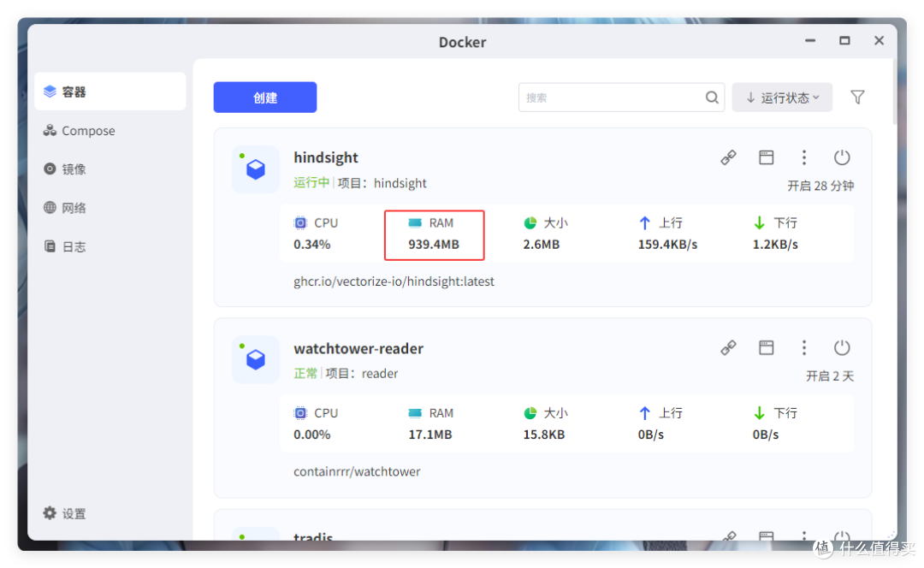
Task: Click hindsight download rate 1.2KB/s
Action: pyautogui.click(x=775, y=244)
